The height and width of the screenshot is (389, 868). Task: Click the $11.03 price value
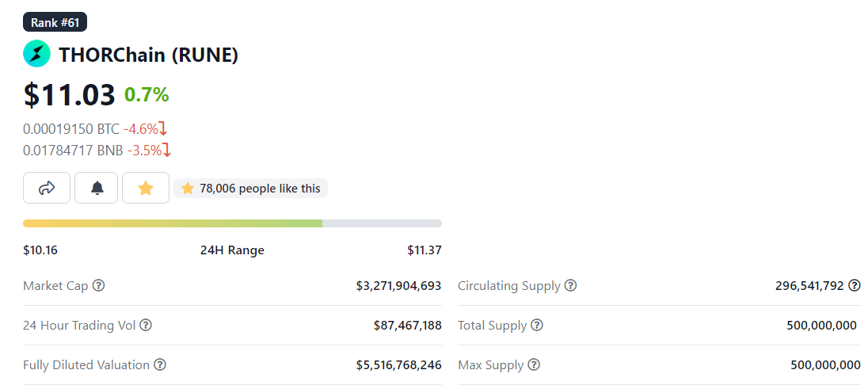69,94
